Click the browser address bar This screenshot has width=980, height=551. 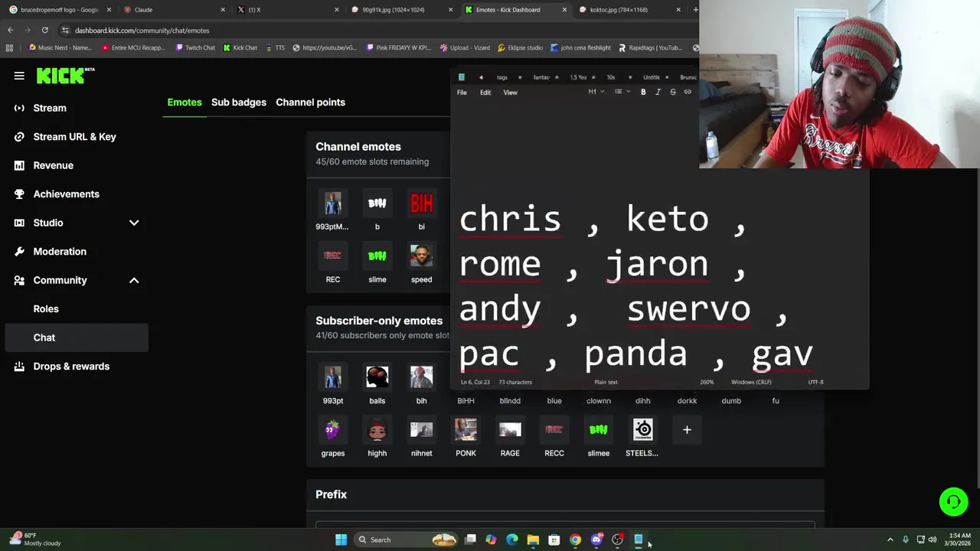tap(375, 31)
